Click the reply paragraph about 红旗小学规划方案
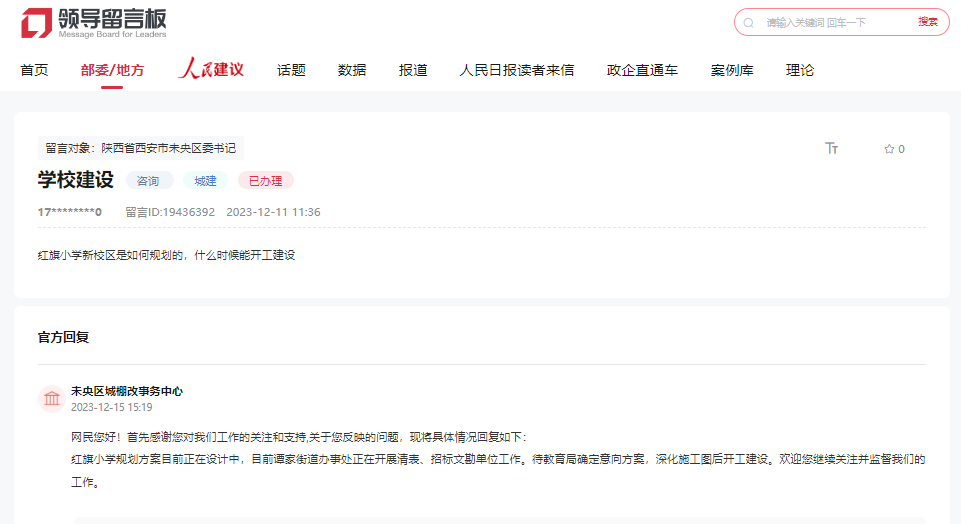961x524 pixels. 498,470
